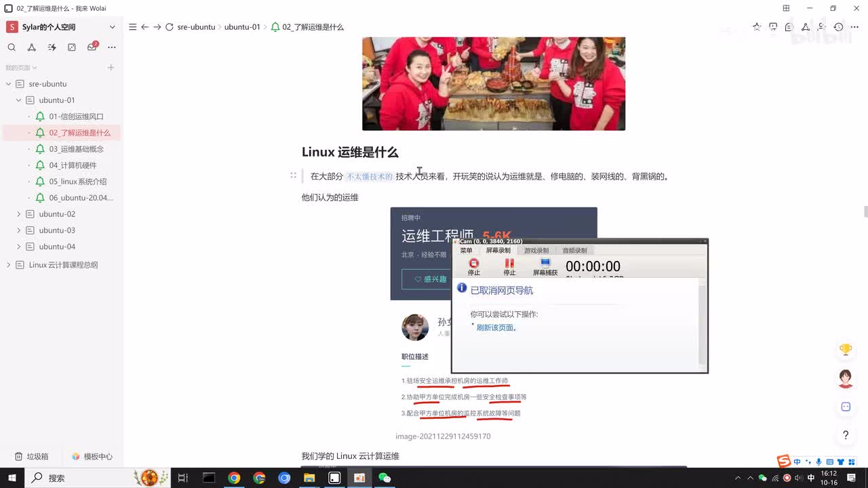This screenshot has height=488, width=868.
Task: Add a new page with plus icon
Action: (111, 67)
